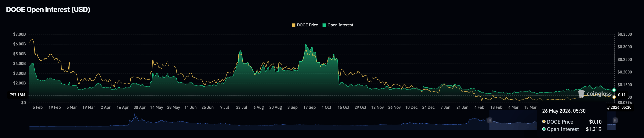Image resolution: width=644 pixels, height=138 pixels.
Task: Click the 9 Jul date label
Action: pos(225,107)
